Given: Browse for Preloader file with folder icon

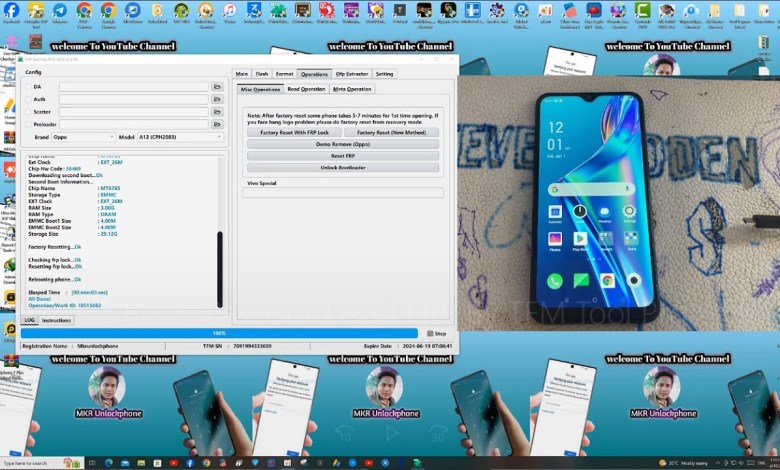Looking at the screenshot, I should pyautogui.click(x=217, y=124).
